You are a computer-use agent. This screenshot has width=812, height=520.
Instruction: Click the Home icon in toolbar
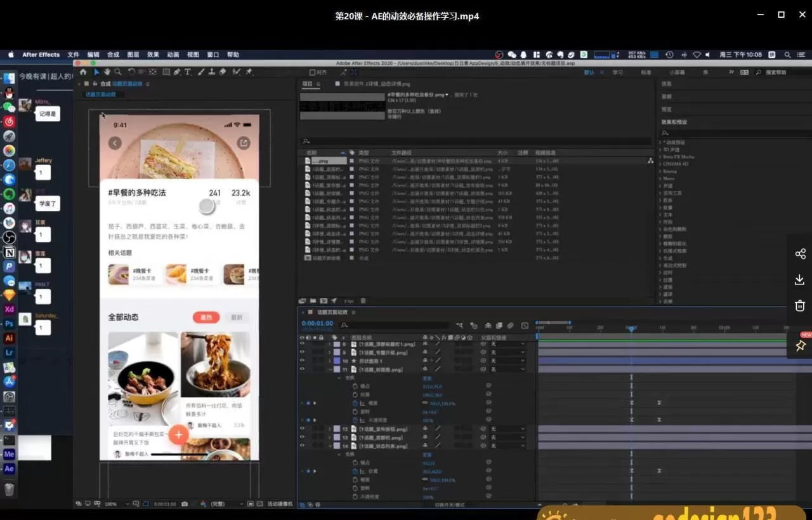click(x=83, y=72)
